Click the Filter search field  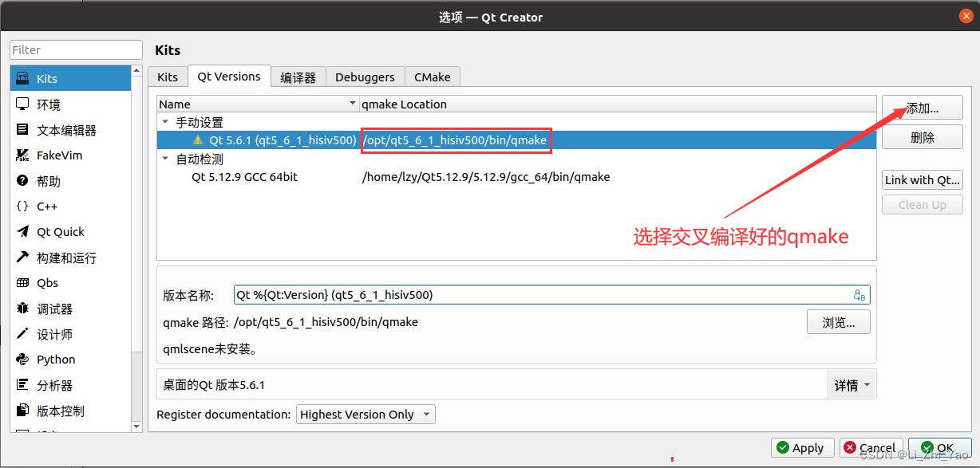[x=76, y=49]
